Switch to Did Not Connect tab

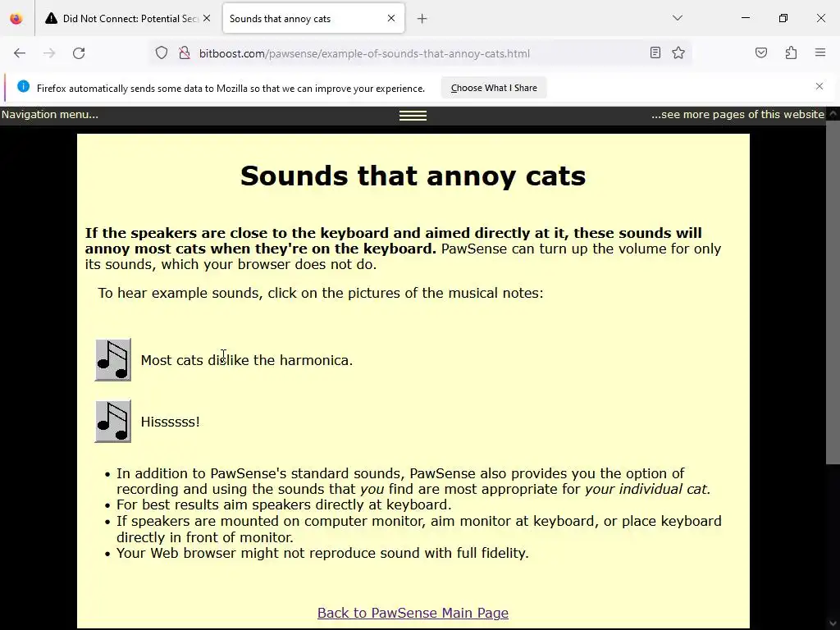pyautogui.click(x=127, y=19)
